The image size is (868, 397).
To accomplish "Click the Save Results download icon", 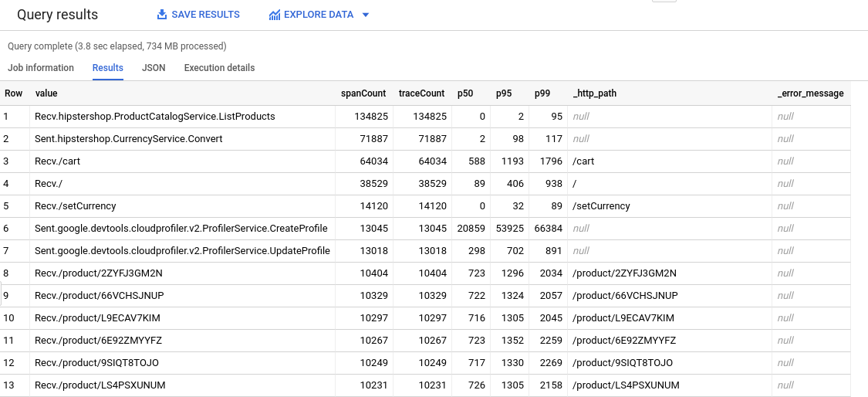I will (162, 15).
